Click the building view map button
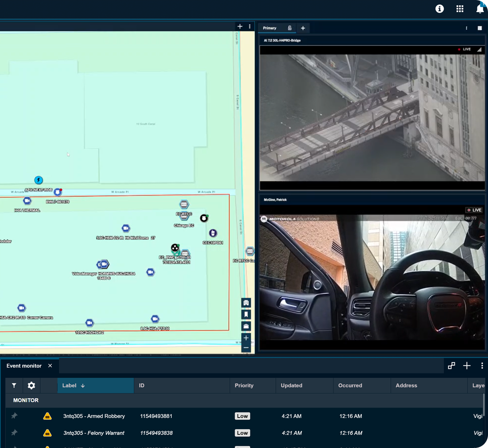This screenshot has height=448, width=488. point(246,303)
